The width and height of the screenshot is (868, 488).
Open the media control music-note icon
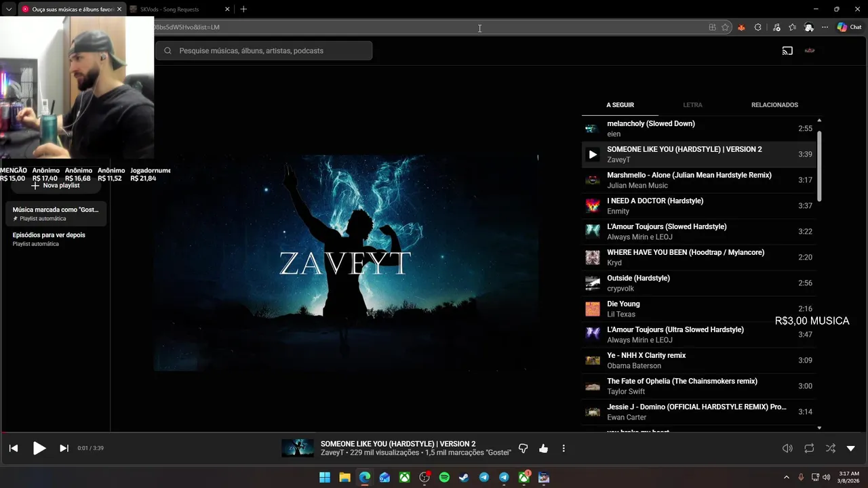776,27
